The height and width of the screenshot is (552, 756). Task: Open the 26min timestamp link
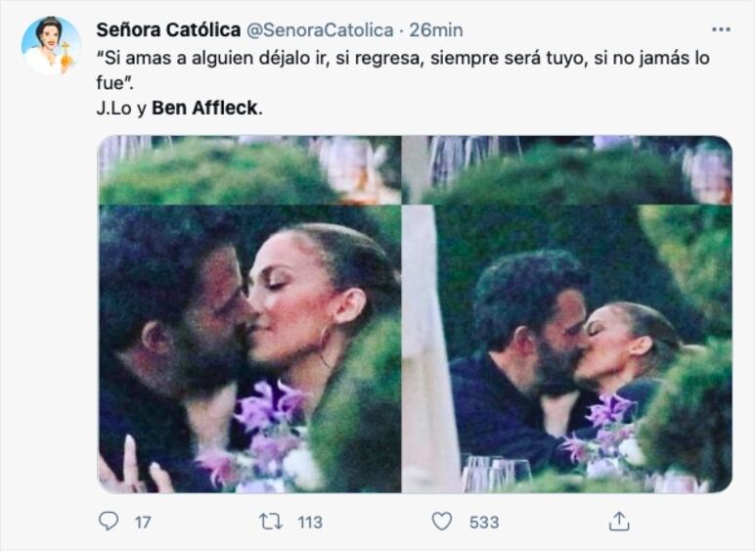pos(436,30)
